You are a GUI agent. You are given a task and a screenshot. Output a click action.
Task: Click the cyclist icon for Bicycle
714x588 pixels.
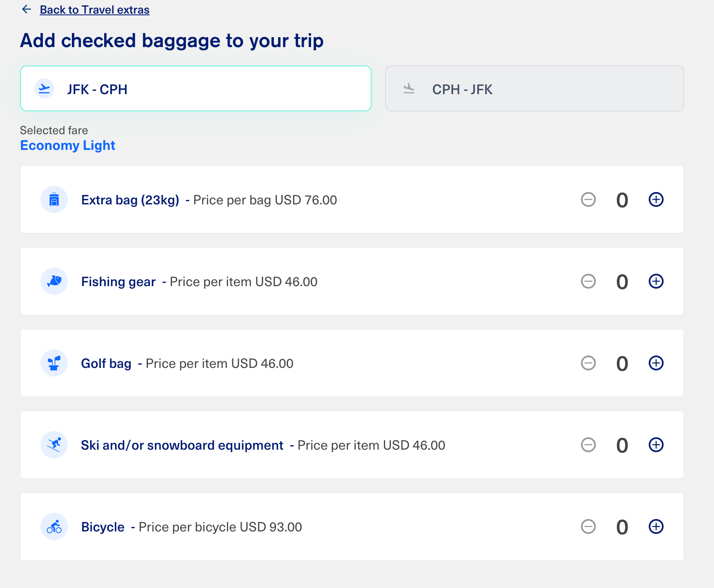54,527
